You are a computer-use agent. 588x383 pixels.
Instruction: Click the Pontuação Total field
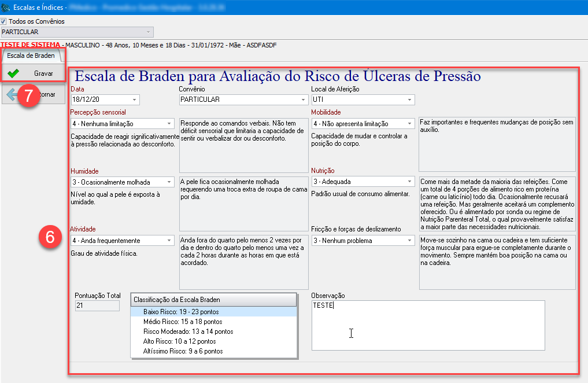pyautogui.click(x=97, y=306)
